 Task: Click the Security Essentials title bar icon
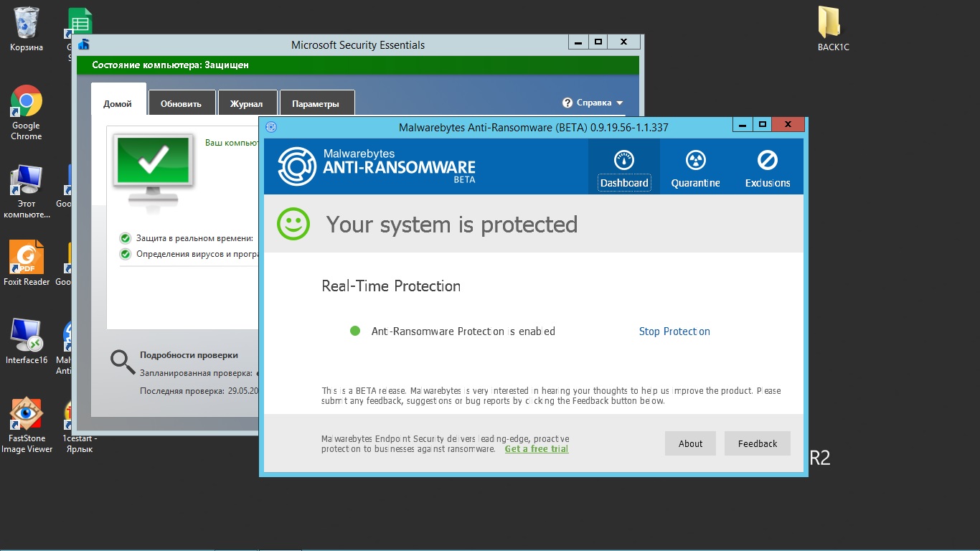[x=84, y=44]
